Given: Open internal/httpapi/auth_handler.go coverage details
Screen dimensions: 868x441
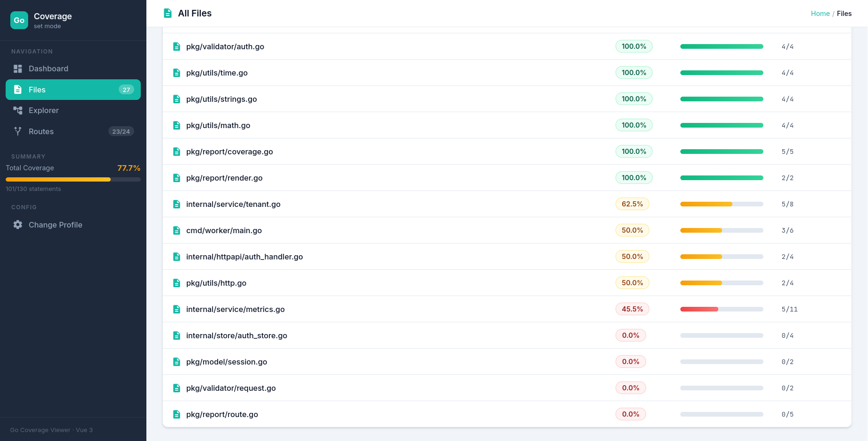Looking at the screenshot, I should click(x=244, y=257).
